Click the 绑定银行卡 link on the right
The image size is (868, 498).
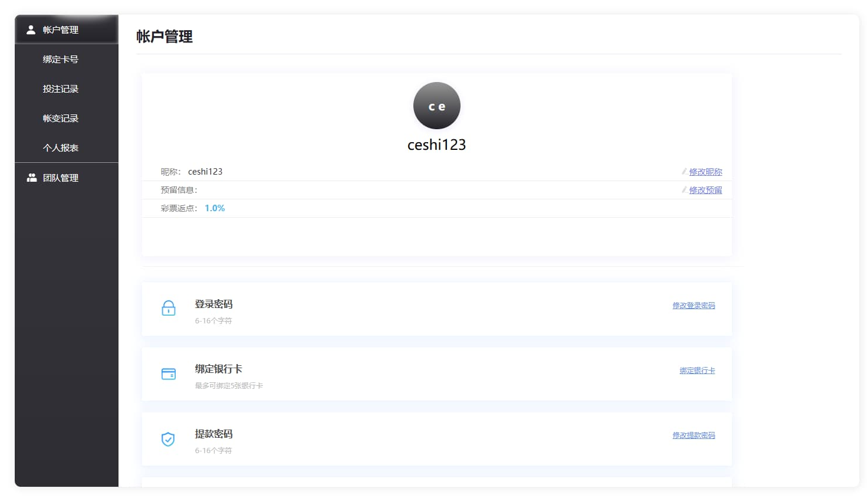[697, 371]
